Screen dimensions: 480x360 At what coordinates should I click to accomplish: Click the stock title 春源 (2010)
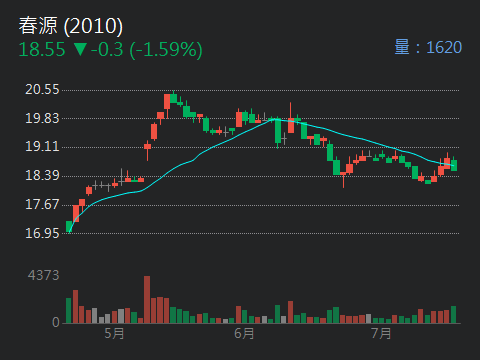point(71,26)
